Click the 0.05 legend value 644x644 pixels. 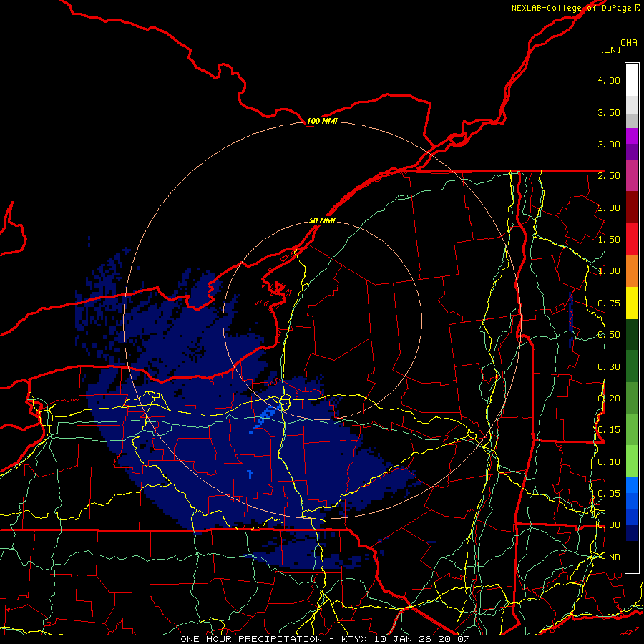coord(609,494)
